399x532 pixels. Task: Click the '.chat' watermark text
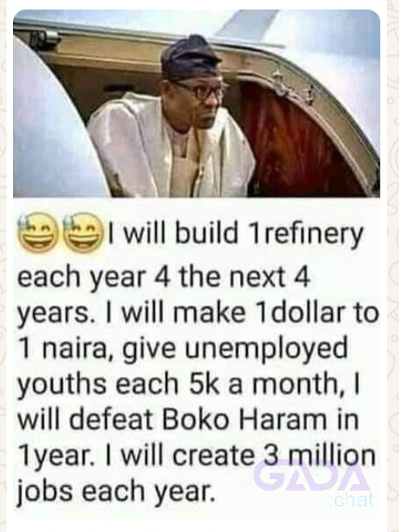click(x=351, y=500)
